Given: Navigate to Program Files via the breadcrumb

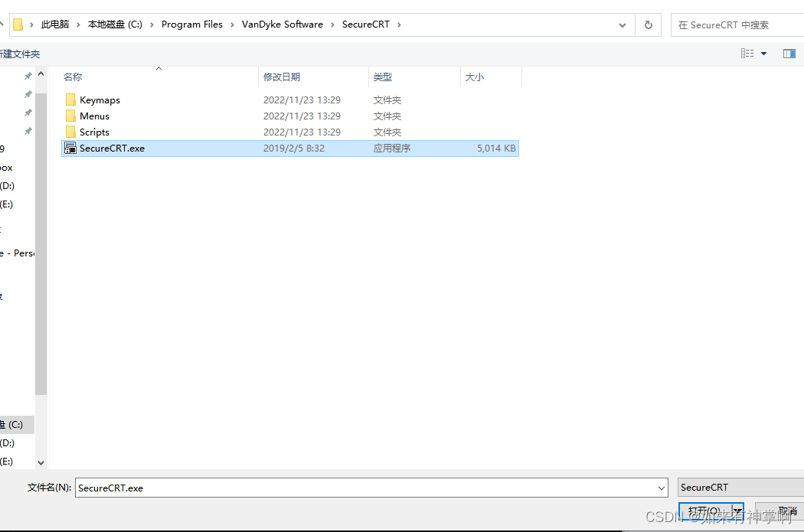Looking at the screenshot, I should 191,24.
